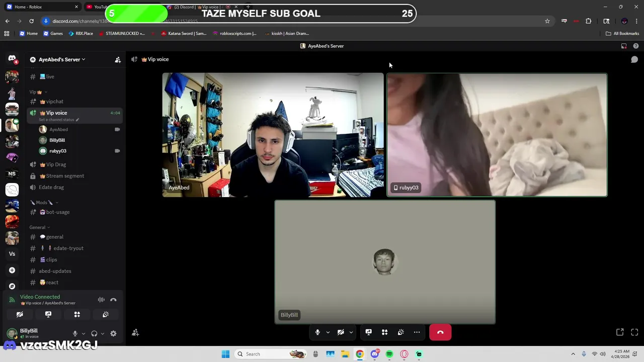
Task: Reload the page in Chrome
Action: [x=31, y=21]
